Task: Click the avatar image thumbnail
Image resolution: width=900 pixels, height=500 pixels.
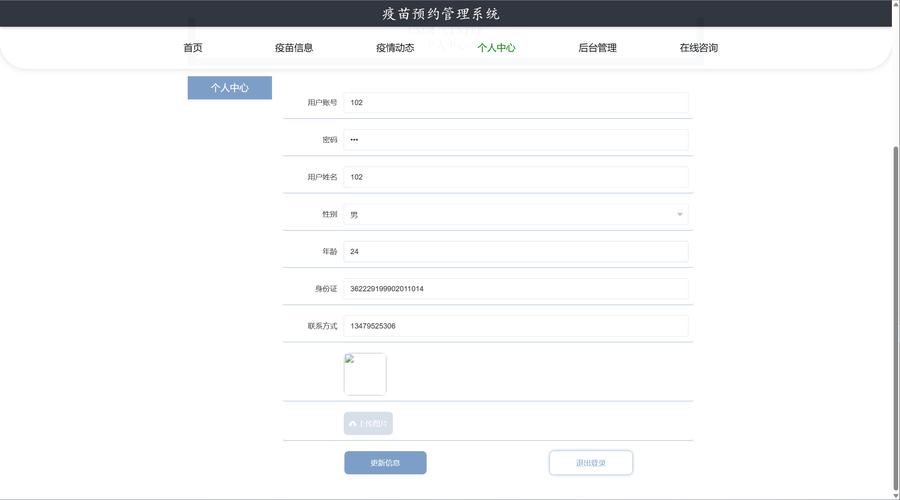Action: (x=365, y=374)
